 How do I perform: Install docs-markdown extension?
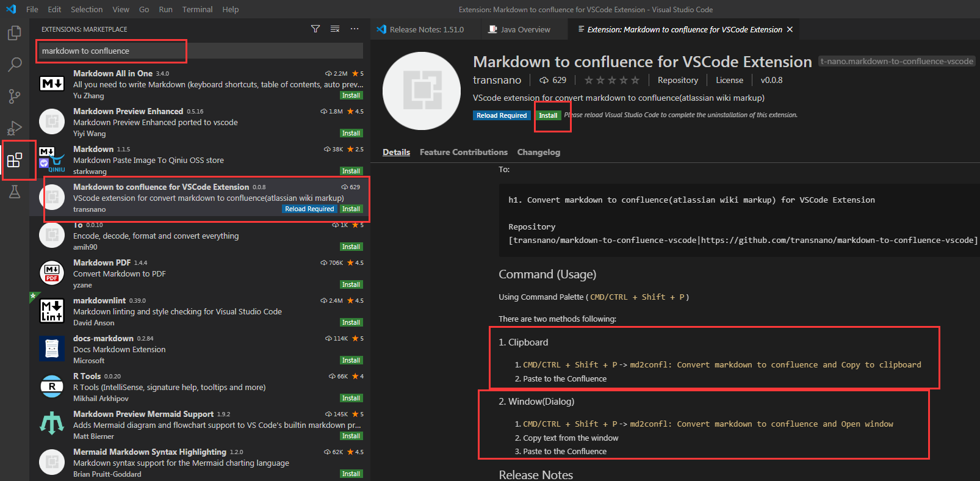click(351, 360)
